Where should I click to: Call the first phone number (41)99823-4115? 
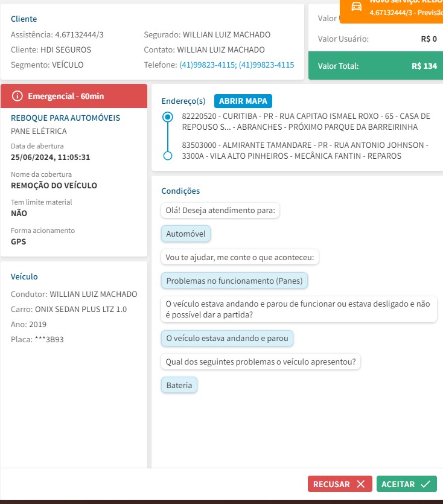pos(208,65)
